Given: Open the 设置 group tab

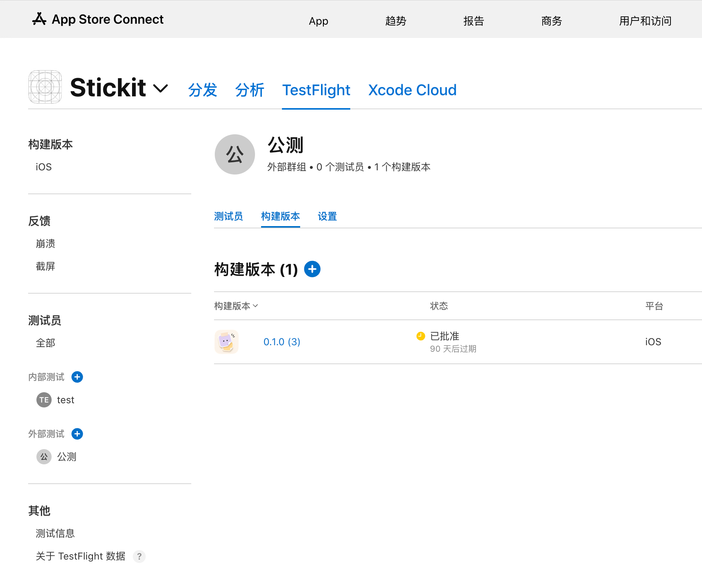Looking at the screenshot, I should 327,216.
